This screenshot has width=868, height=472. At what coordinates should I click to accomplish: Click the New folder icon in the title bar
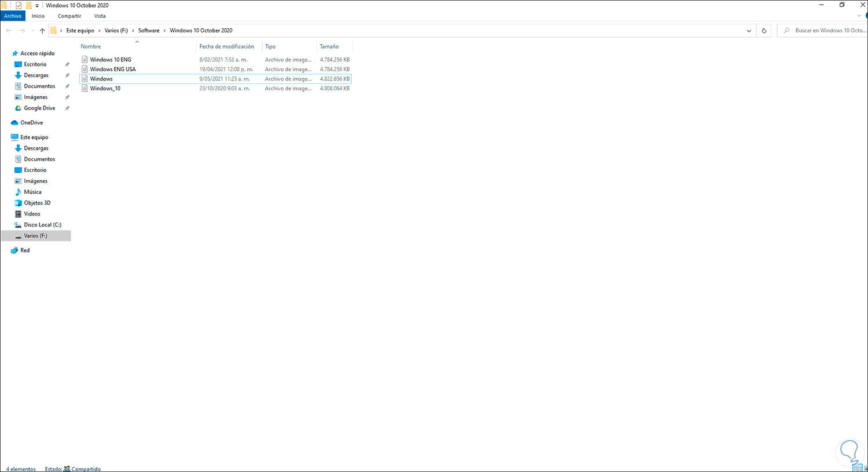[x=28, y=5]
